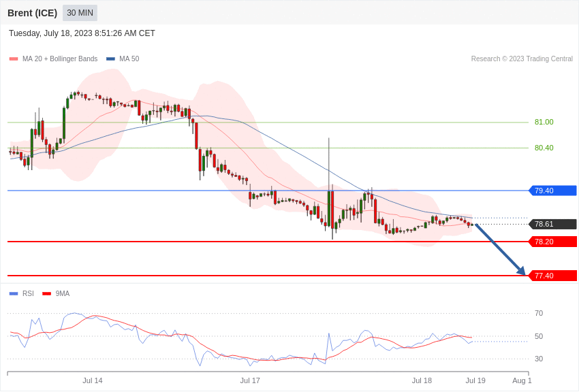Click the 78.61 current price tag
Image resolution: width=579 pixels, height=392 pixels.
(x=553, y=224)
